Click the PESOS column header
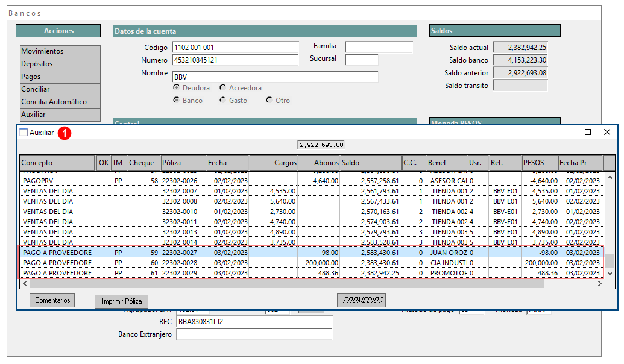Image resolution: width=624 pixels, height=364 pixels. click(x=540, y=163)
